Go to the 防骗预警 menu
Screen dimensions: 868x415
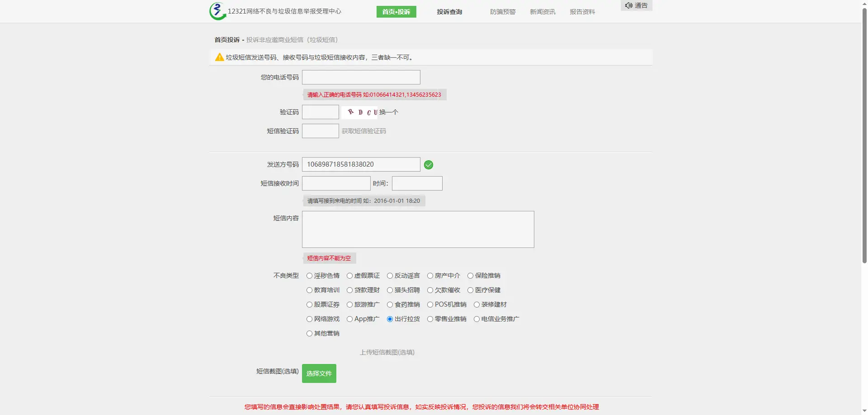point(503,12)
